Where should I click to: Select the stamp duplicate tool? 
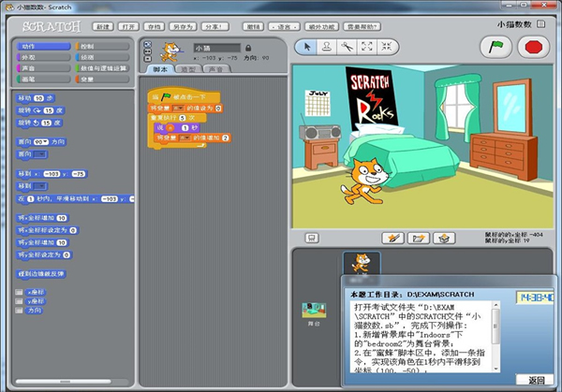(x=326, y=46)
